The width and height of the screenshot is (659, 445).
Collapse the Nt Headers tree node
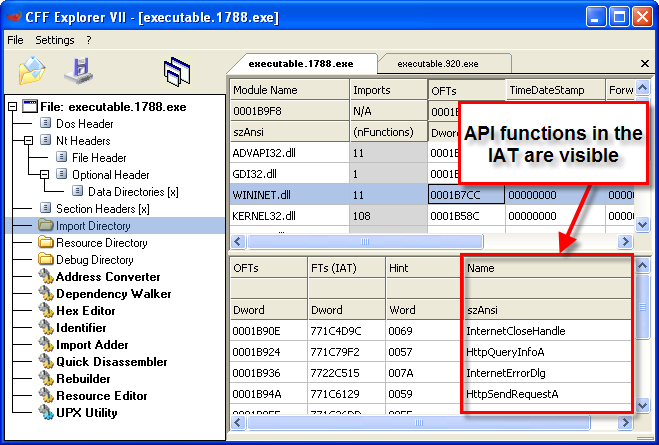pos(30,141)
